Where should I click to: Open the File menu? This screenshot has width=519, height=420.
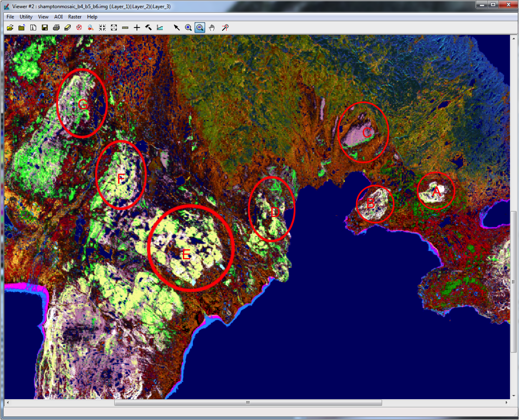point(10,17)
